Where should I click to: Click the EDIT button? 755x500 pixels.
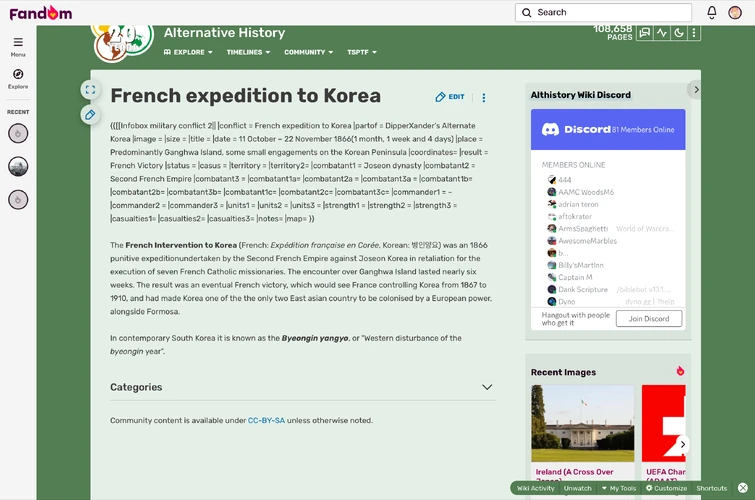point(450,97)
